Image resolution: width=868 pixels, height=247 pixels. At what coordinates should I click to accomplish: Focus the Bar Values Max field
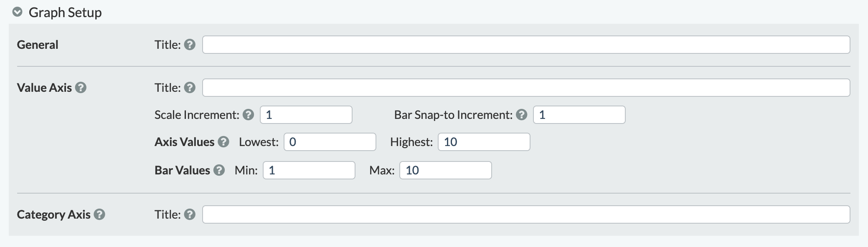pyautogui.click(x=445, y=170)
